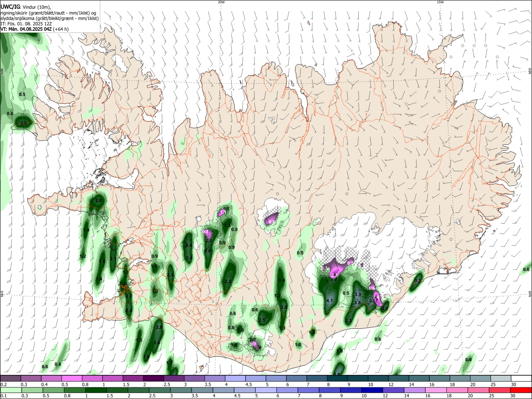This screenshot has height=399, width=532.
Task: Click the "0.1" label in the lower legend
Action: [x=3, y=396]
